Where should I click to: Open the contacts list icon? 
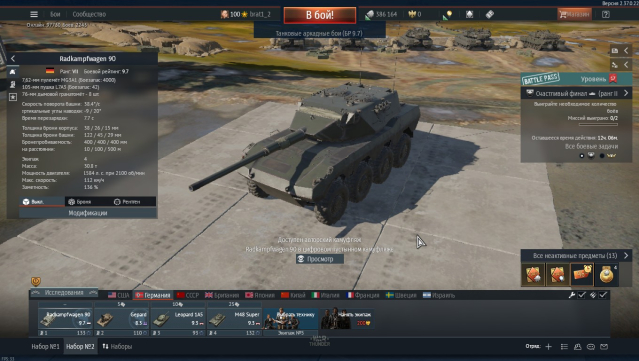(577, 346)
